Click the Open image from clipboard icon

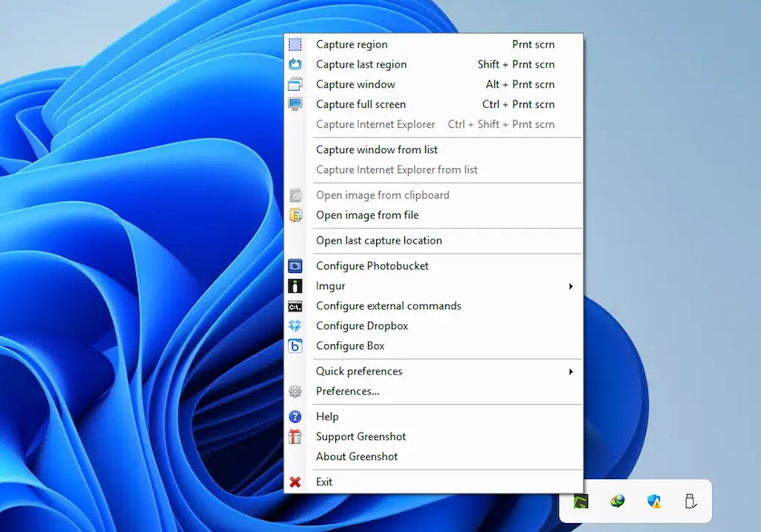(x=295, y=195)
